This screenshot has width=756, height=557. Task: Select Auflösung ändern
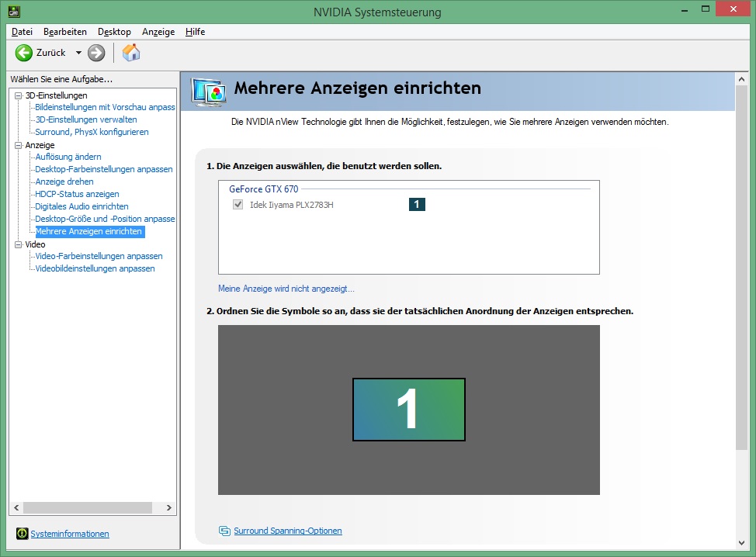(x=68, y=157)
